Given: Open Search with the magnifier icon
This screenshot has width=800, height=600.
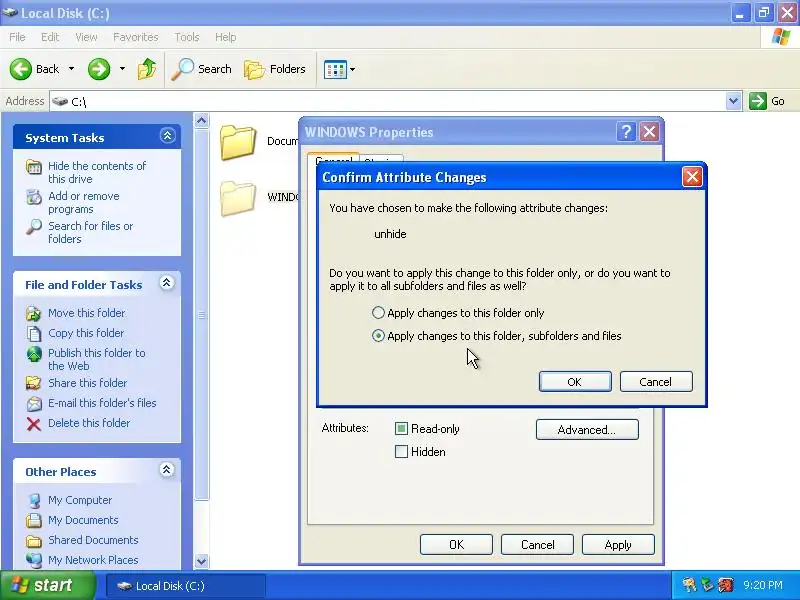Looking at the screenshot, I should [x=182, y=69].
